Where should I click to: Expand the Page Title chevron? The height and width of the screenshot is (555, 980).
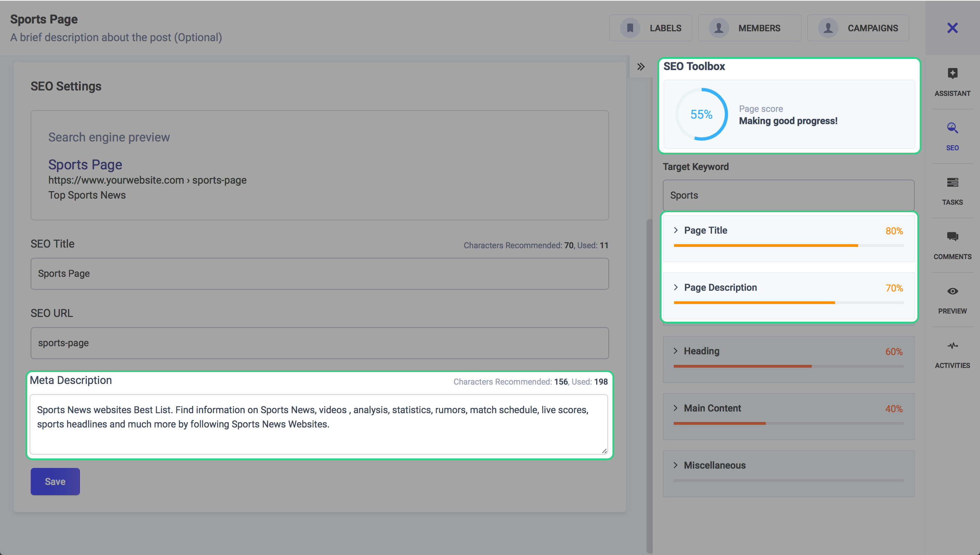click(676, 230)
